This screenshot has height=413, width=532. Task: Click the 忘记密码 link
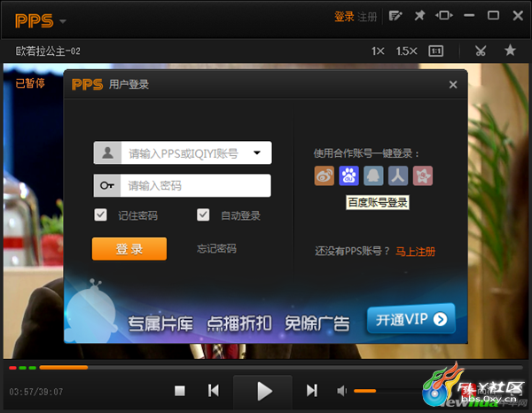pos(217,249)
